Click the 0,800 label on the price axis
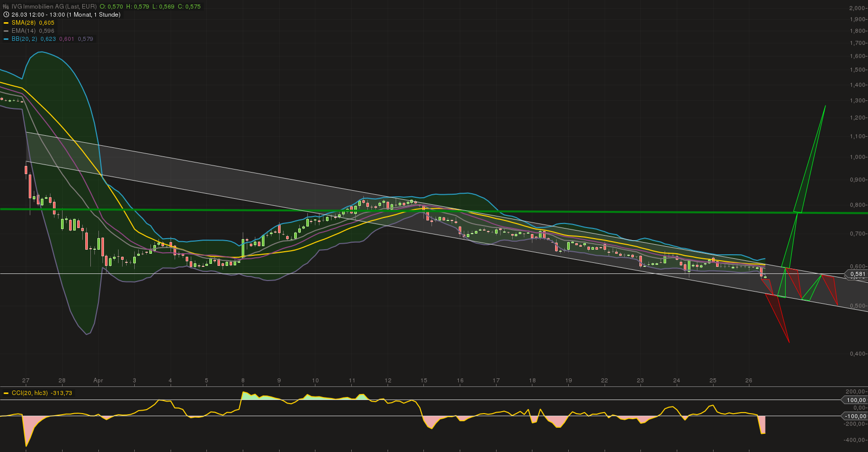This screenshot has width=868, height=452. [857, 205]
